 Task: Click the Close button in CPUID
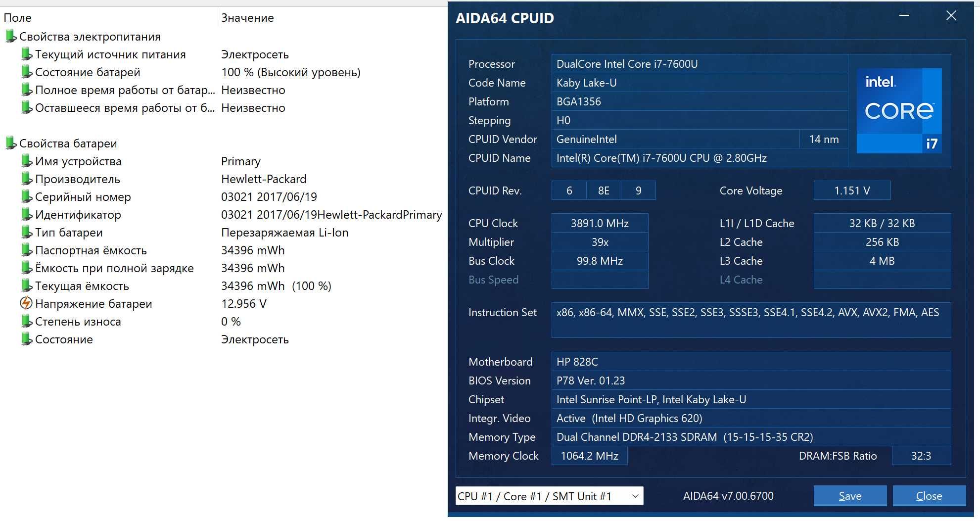[x=929, y=496]
